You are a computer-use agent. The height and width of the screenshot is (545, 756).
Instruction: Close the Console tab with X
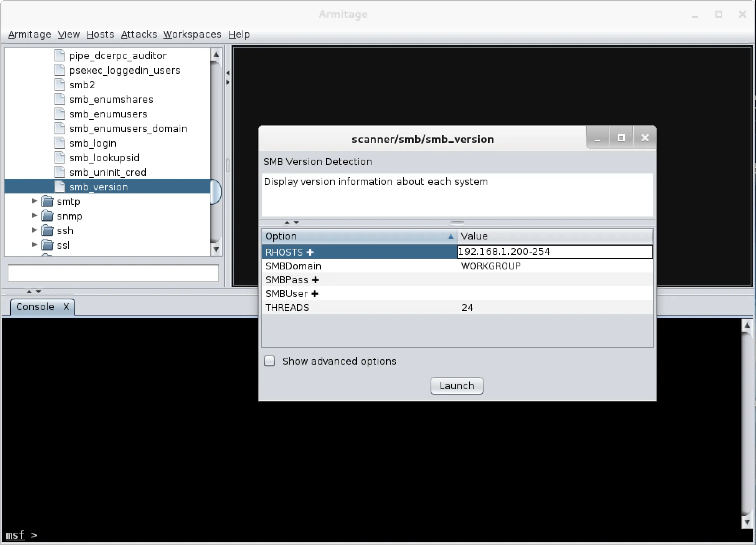(x=66, y=307)
